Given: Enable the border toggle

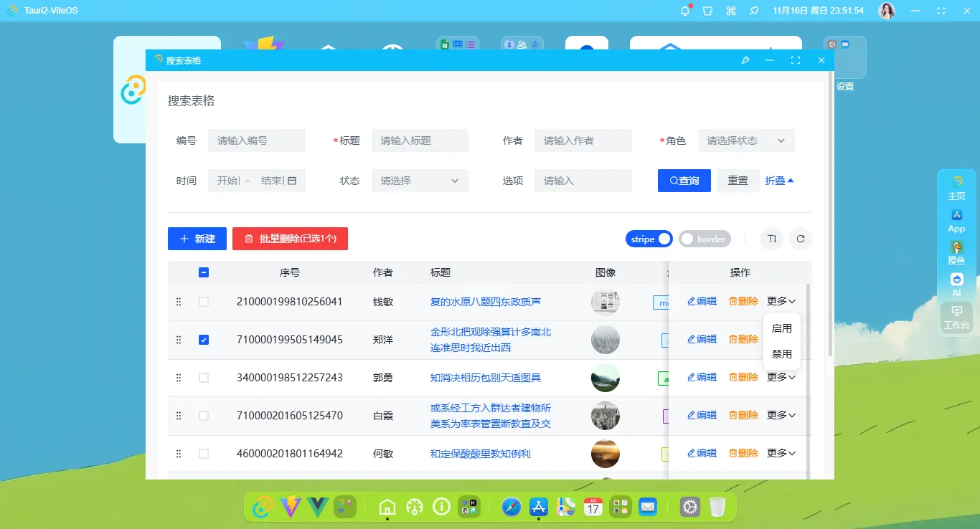Looking at the screenshot, I should point(705,238).
